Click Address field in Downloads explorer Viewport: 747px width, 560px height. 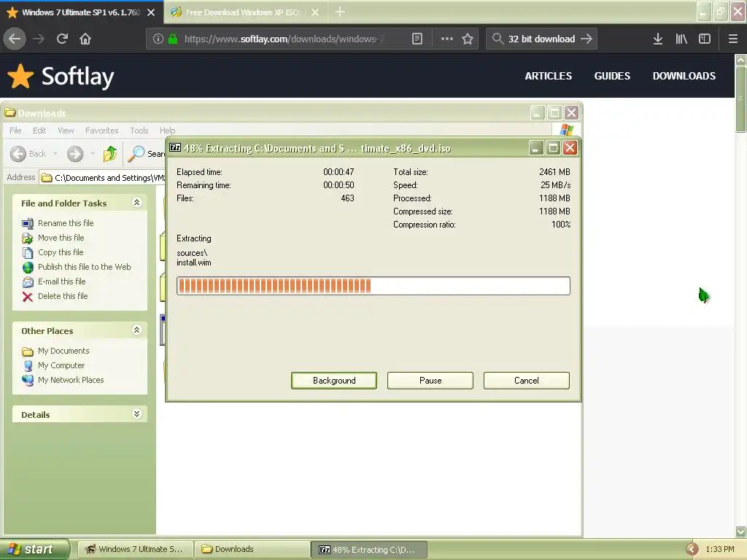(103, 178)
